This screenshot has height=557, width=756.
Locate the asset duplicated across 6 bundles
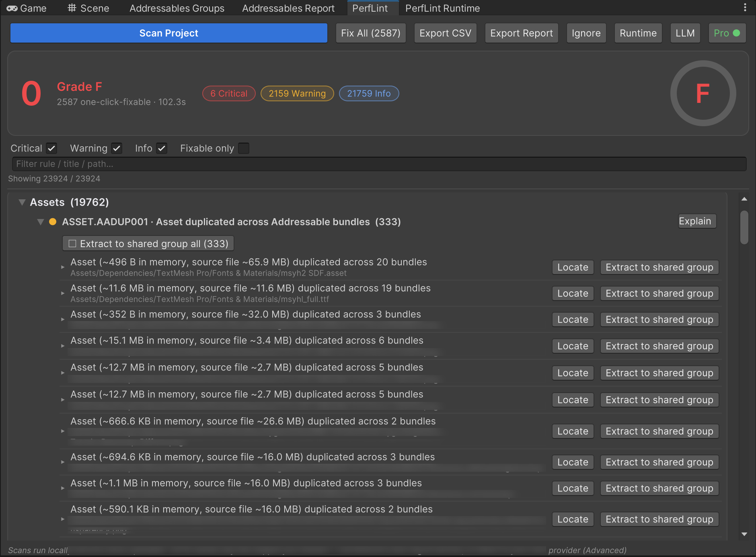pyautogui.click(x=573, y=346)
